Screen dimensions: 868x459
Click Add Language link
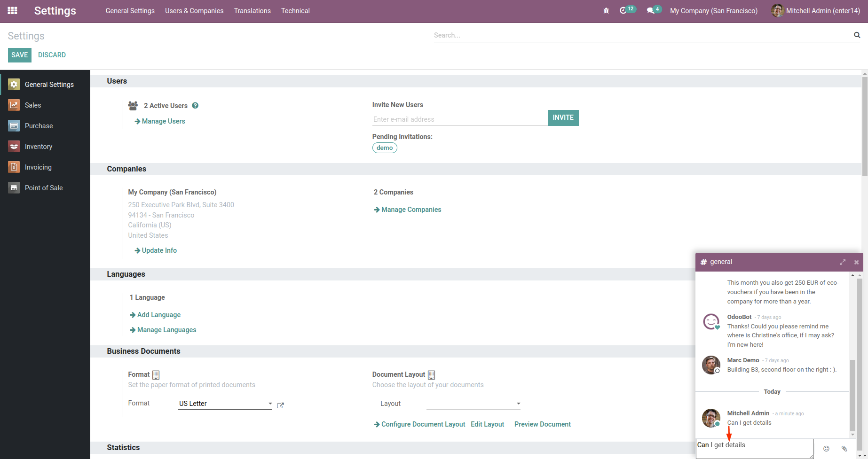(x=155, y=315)
